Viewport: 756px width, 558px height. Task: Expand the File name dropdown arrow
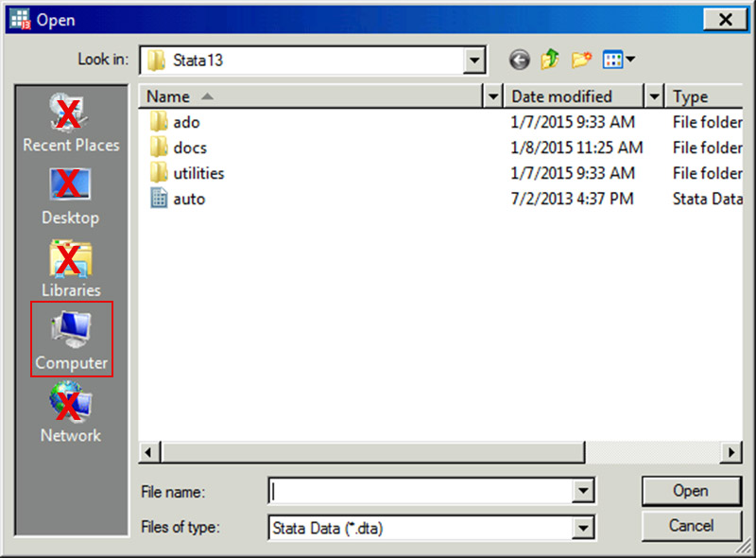coord(583,491)
